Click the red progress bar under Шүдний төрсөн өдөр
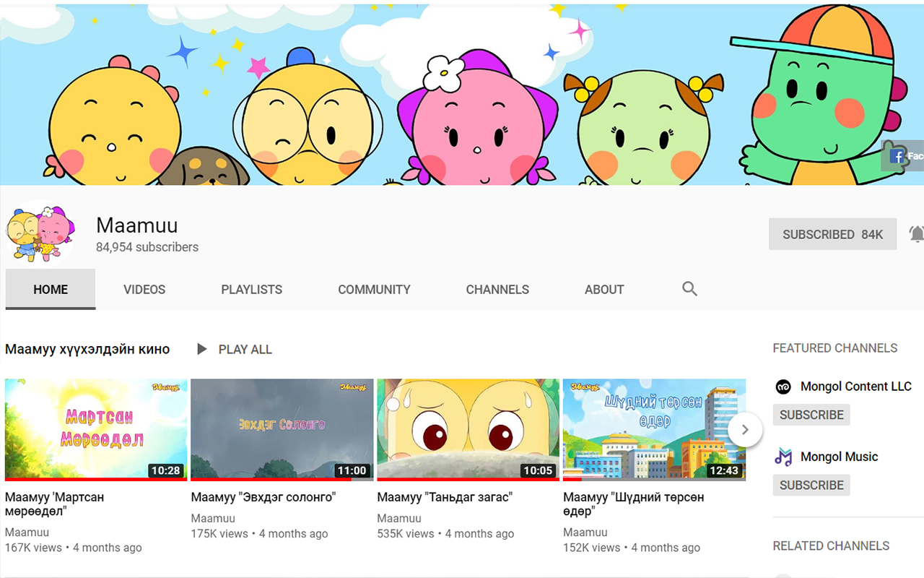The width and height of the screenshot is (924, 578). tap(572, 479)
